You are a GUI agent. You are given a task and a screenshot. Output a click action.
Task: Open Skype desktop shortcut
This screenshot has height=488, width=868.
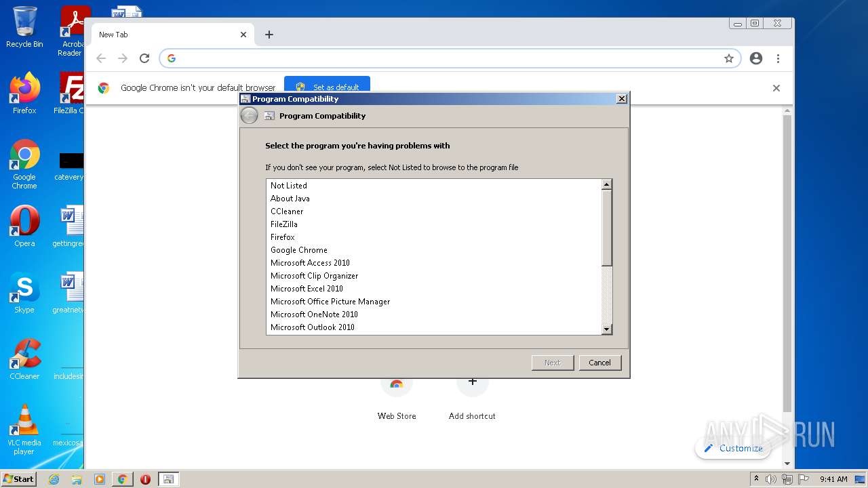point(24,293)
